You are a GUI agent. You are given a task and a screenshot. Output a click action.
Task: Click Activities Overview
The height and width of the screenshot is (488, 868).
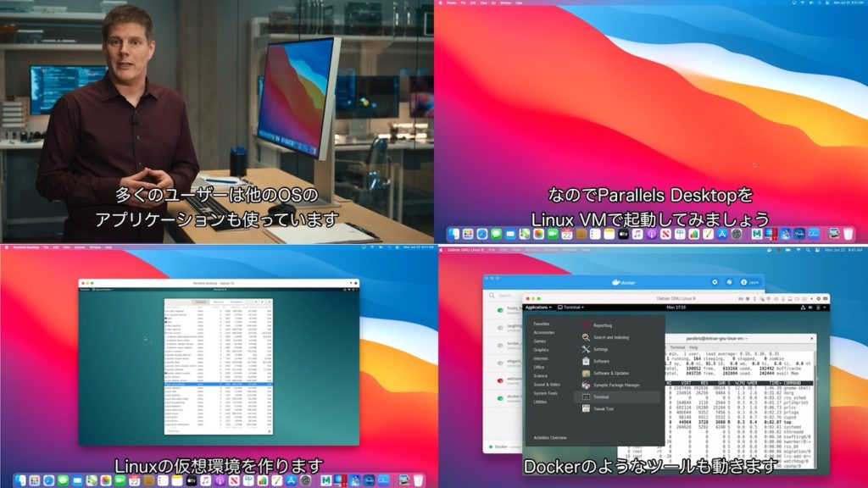549,438
